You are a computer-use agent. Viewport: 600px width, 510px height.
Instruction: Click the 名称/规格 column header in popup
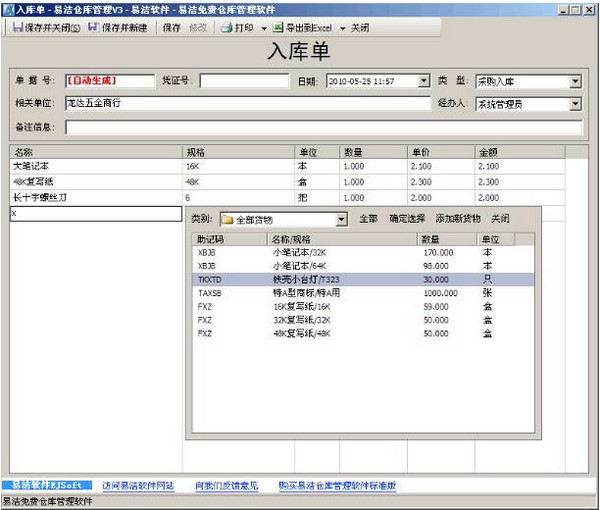point(342,239)
